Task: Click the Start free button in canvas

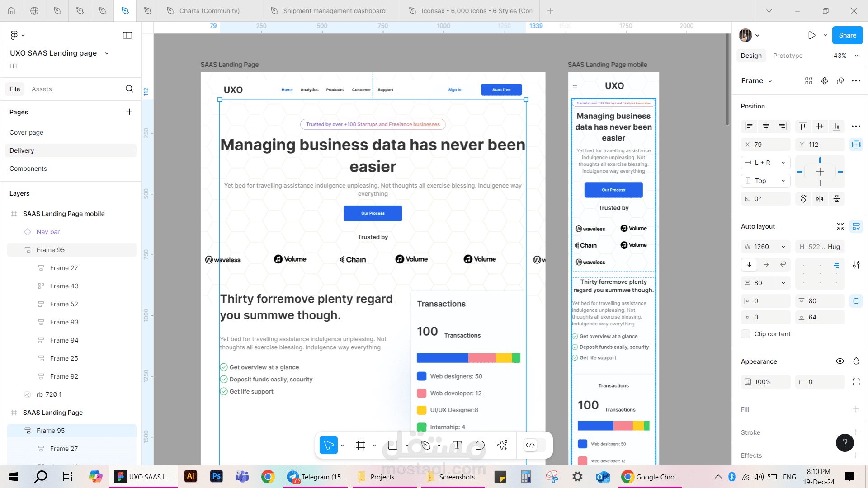Action: pyautogui.click(x=501, y=89)
